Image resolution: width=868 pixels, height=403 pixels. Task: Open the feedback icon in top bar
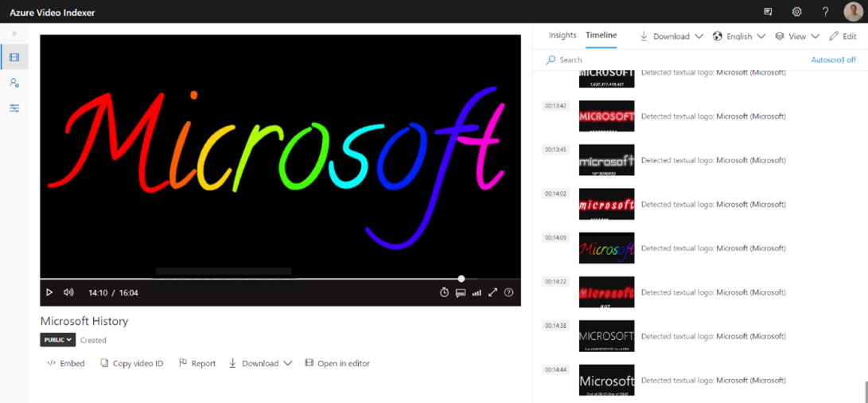(x=768, y=11)
